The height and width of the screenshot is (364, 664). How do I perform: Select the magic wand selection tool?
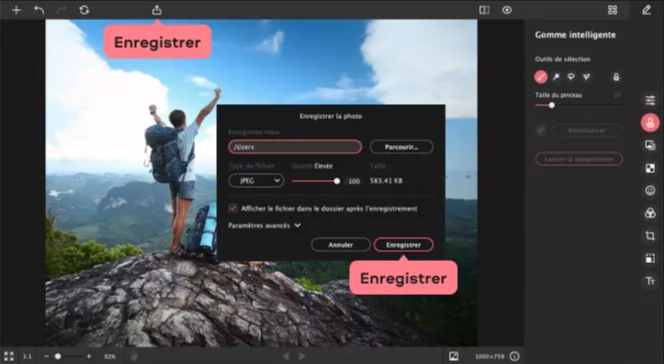[x=556, y=77]
